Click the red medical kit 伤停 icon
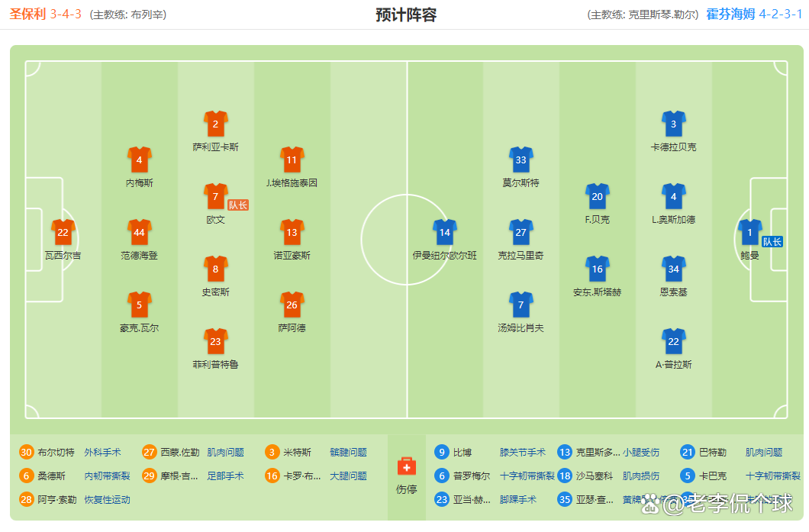Viewport: 809px width, 532px height. [407, 466]
